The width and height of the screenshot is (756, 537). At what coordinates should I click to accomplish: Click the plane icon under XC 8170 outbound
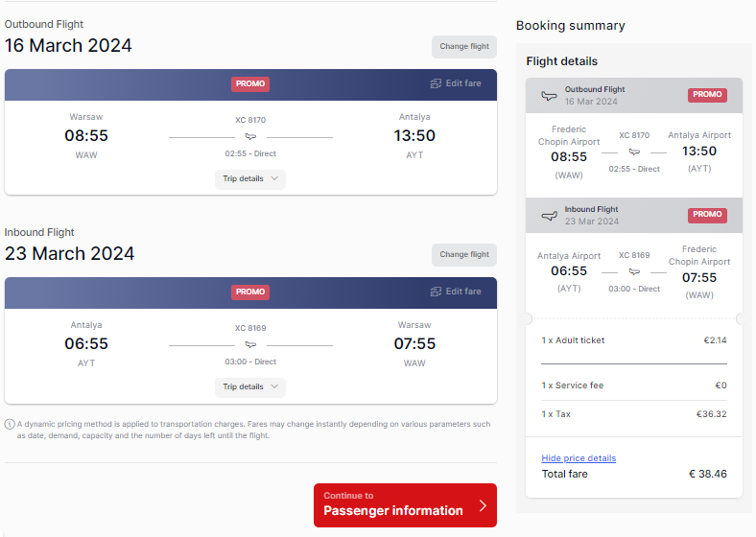click(250, 137)
